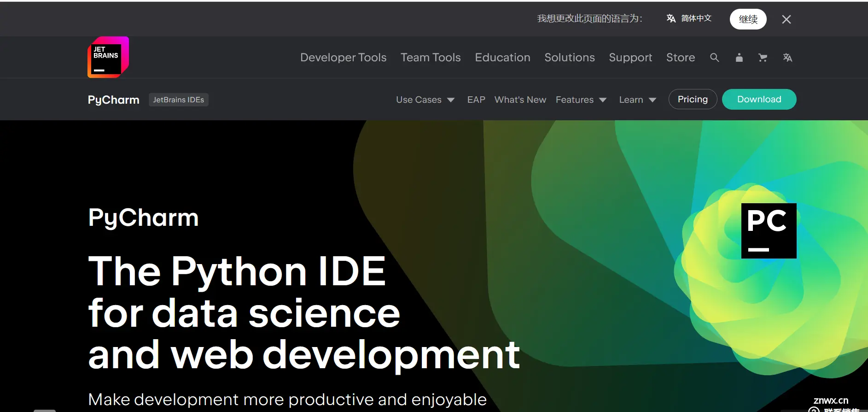Expand the Learn dropdown
Image resolution: width=868 pixels, height=412 pixels.
(x=638, y=100)
